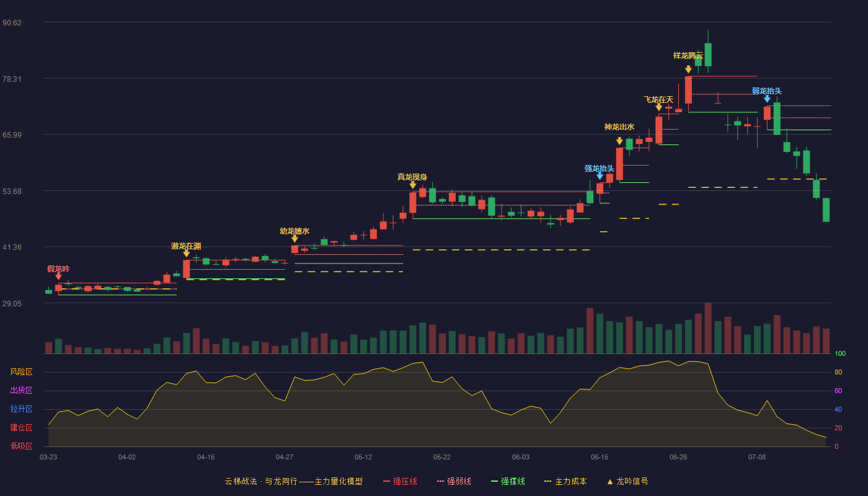Click the 78.31 price axis label

pos(12,79)
